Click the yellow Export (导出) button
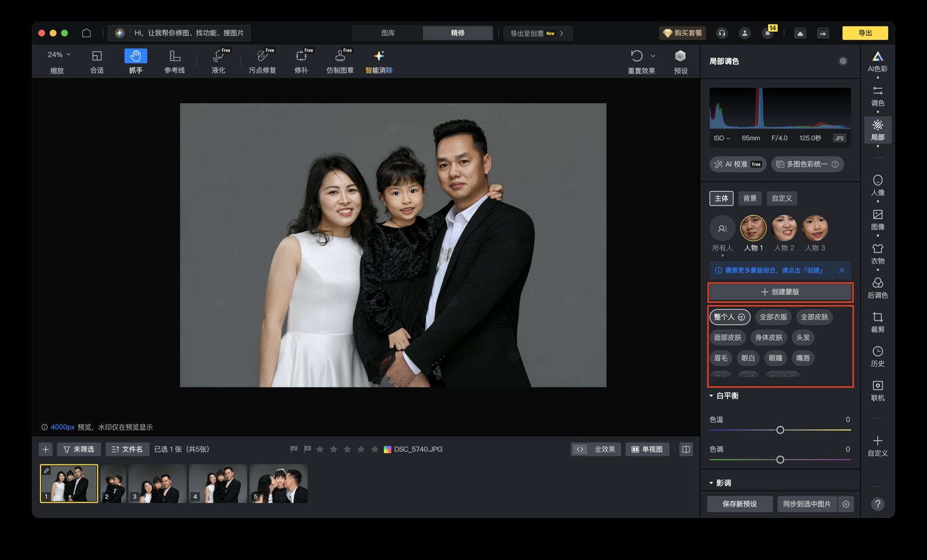927x560 pixels. click(x=864, y=33)
